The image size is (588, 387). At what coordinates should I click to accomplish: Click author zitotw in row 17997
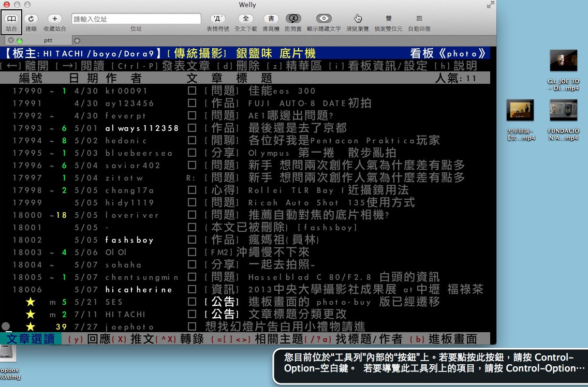coord(124,178)
